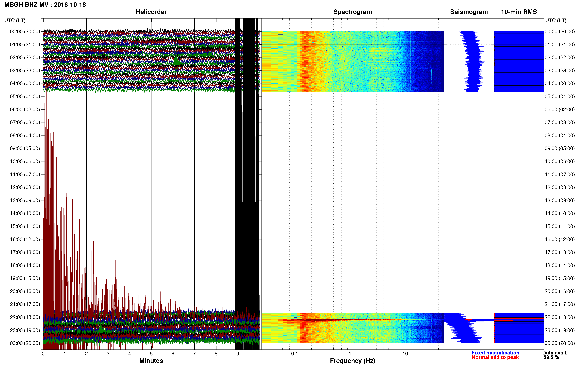Viewport: 588px width, 368px height.
Task: Click the Data avail. label
Action: point(555,353)
